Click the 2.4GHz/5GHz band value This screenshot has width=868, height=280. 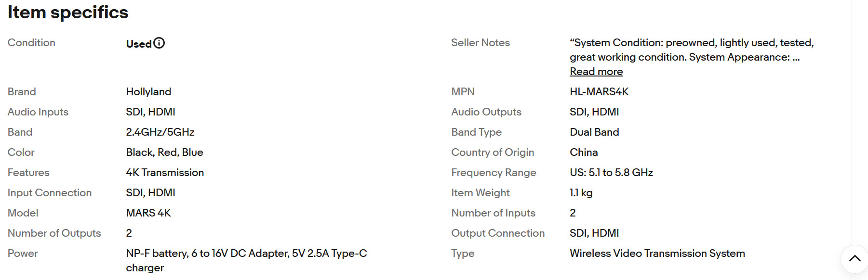tap(160, 132)
